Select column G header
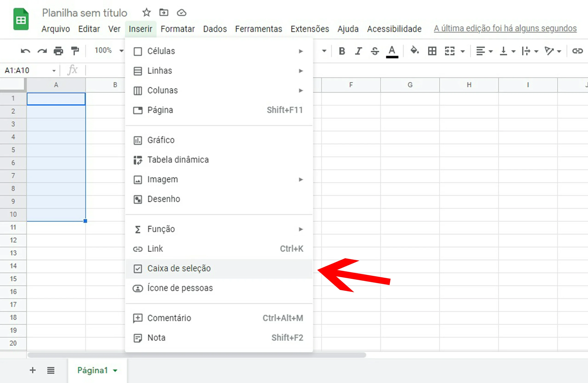588x383 pixels. [410, 85]
